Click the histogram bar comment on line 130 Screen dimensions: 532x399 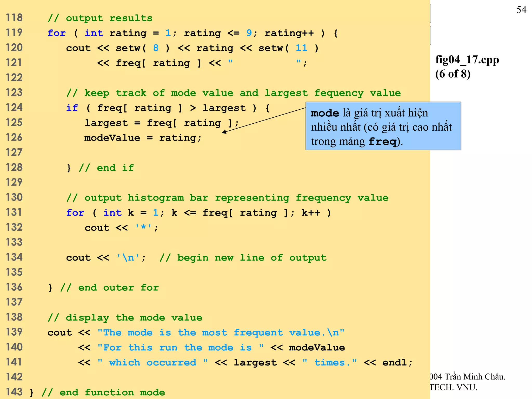click(x=227, y=198)
